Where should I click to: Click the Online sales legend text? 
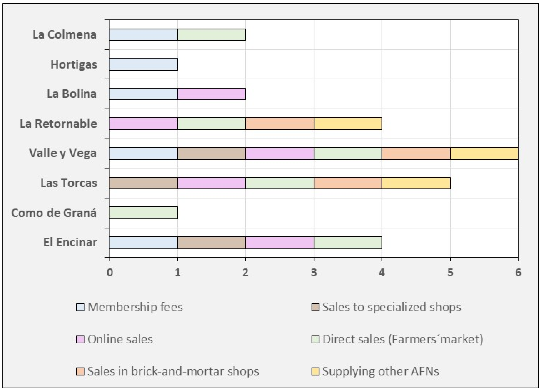[x=120, y=340]
